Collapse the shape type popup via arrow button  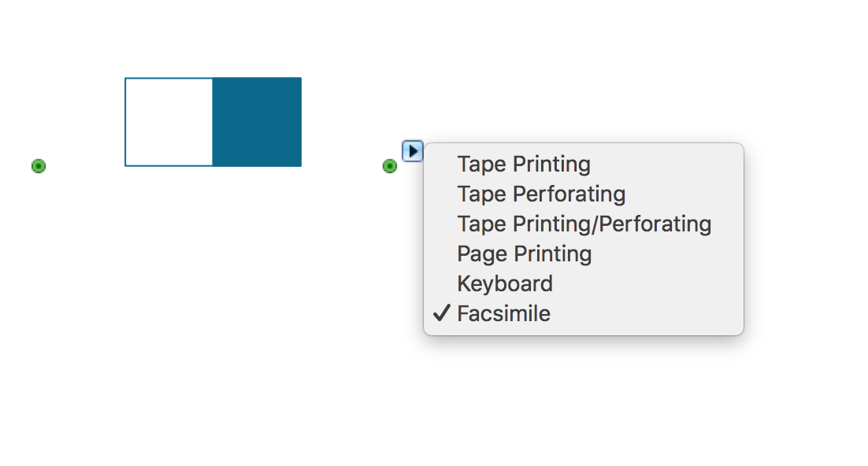[x=413, y=150]
